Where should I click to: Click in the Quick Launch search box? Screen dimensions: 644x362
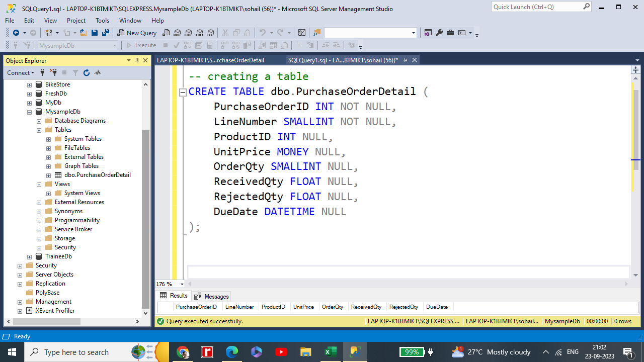(x=537, y=7)
